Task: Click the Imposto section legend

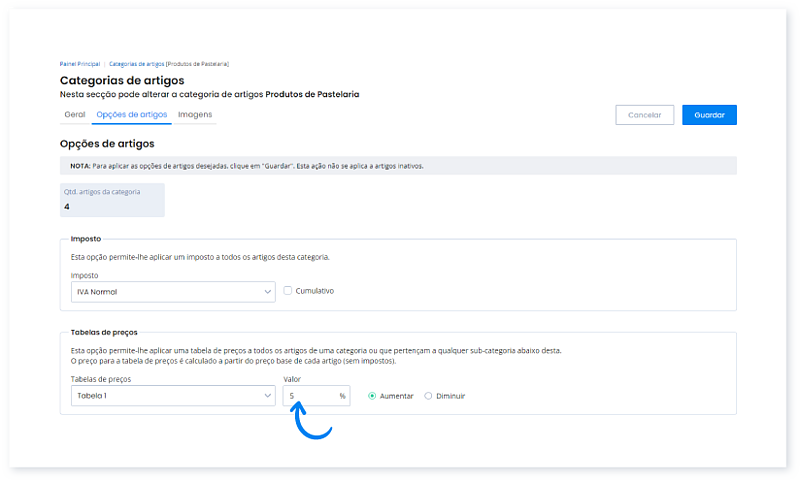Action: (x=84, y=240)
